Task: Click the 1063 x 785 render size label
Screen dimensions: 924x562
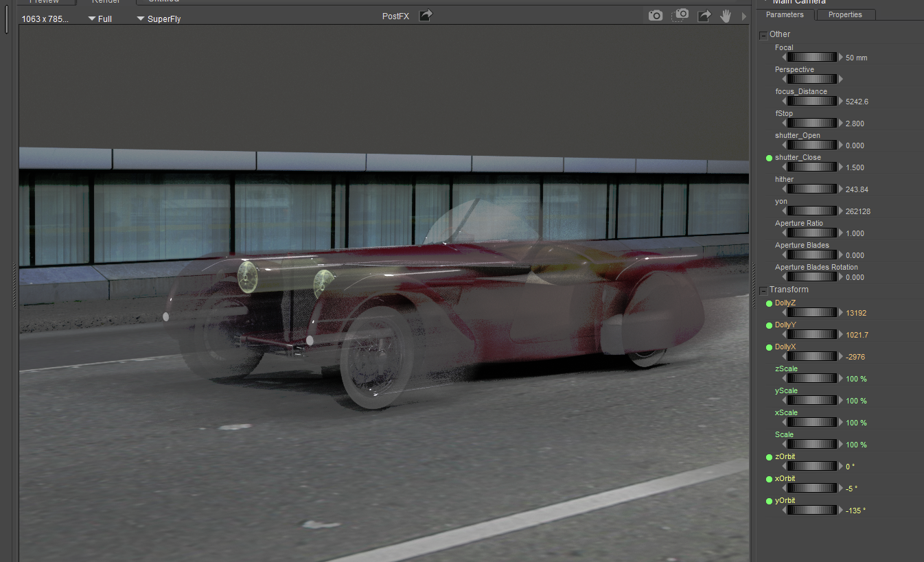Action: click(45, 19)
